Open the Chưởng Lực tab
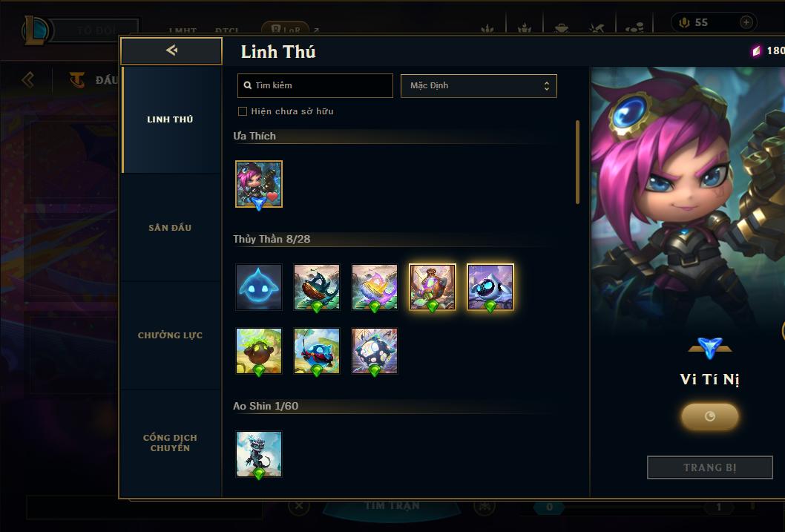 (x=170, y=335)
